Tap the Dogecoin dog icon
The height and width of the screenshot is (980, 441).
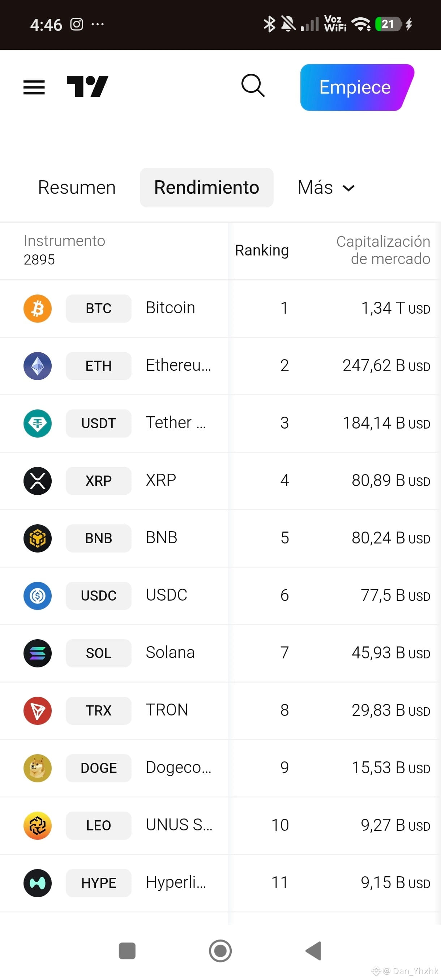coord(37,768)
